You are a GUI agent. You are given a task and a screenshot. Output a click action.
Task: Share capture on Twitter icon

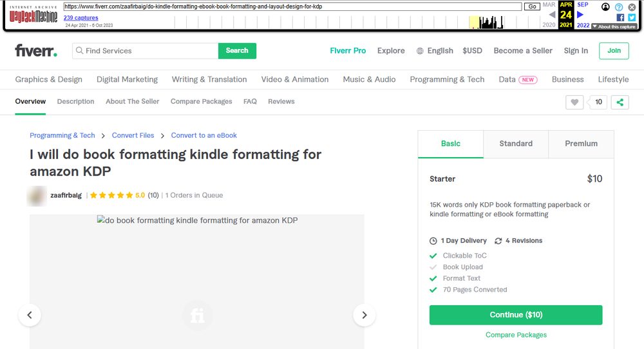(x=632, y=17)
